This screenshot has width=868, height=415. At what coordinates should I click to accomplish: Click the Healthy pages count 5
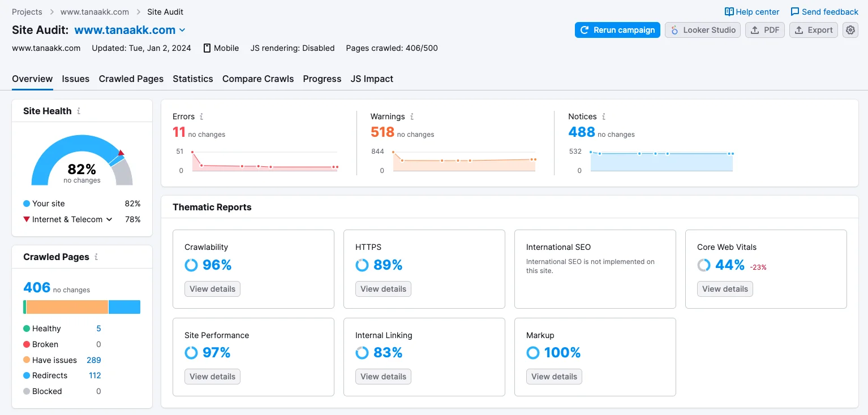98,328
